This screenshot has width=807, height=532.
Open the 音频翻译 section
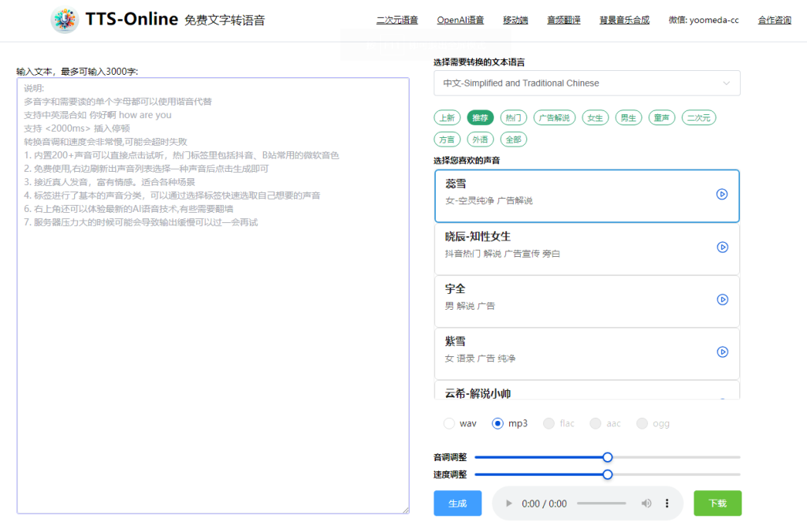[x=563, y=20]
